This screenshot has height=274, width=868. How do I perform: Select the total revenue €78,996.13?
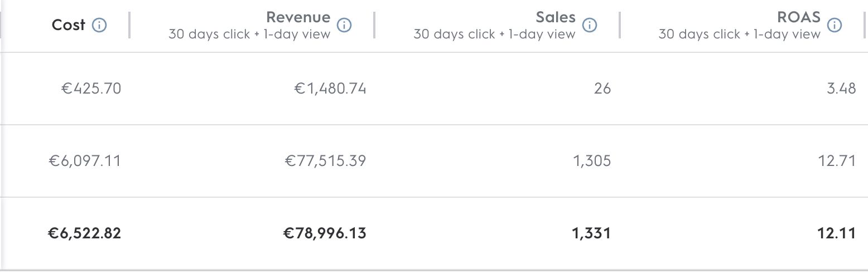(x=325, y=233)
